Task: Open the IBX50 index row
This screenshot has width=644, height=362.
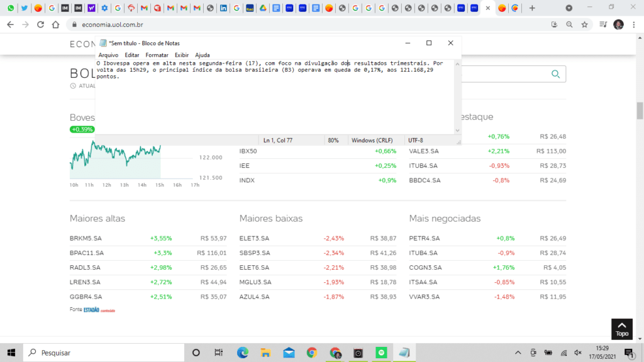Action: click(318, 151)
